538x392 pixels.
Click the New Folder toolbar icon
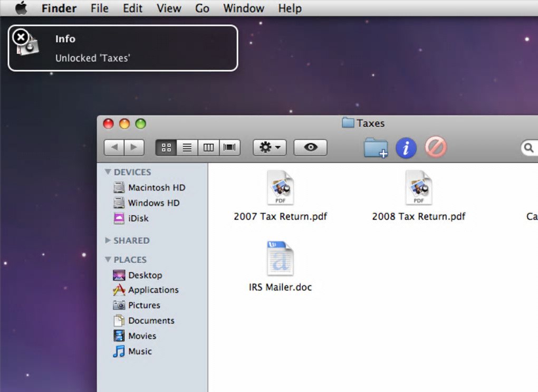(376, 148)
